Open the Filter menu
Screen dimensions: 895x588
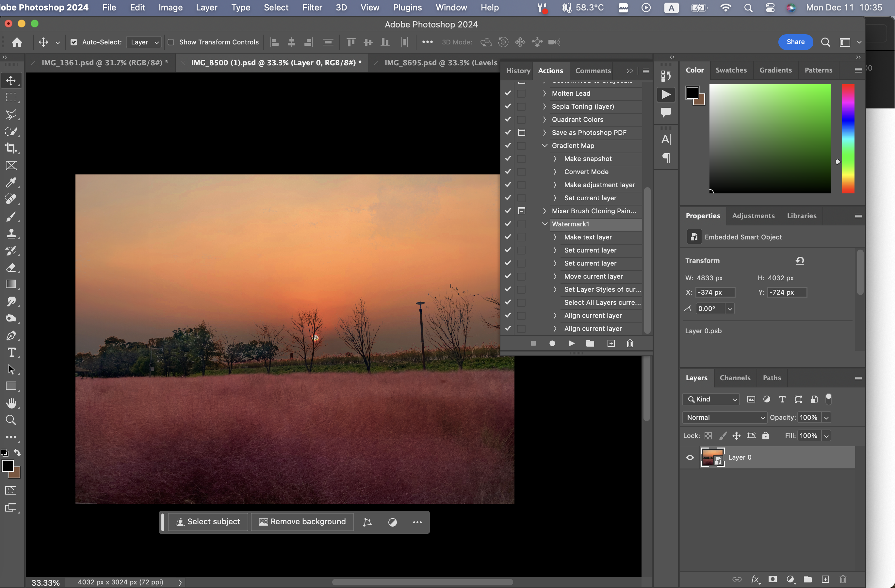[312, 8]
